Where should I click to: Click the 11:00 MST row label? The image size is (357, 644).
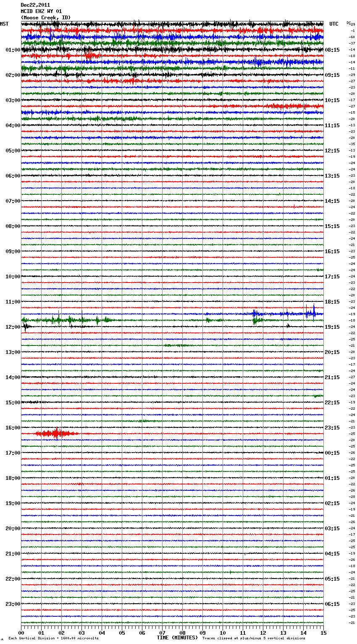[x=13, y=302]
